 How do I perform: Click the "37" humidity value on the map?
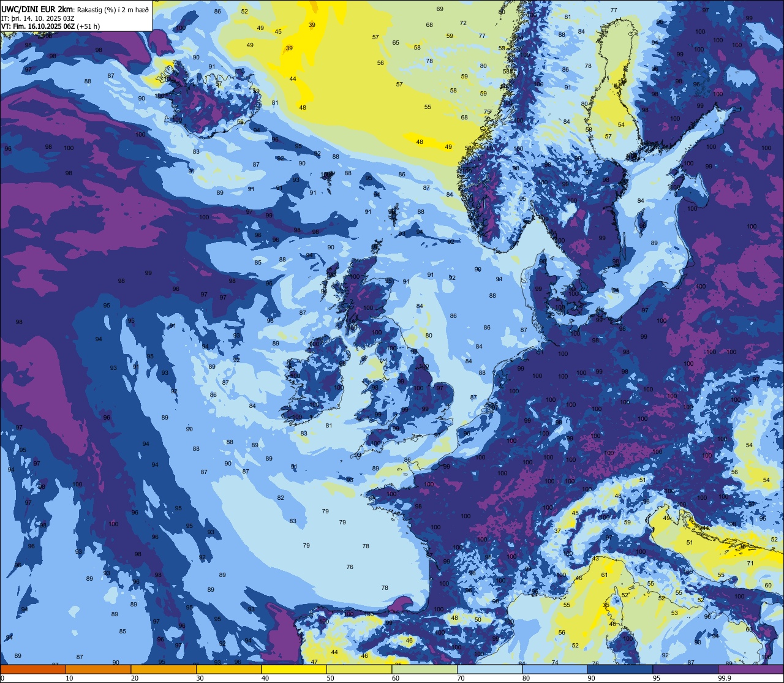pyautogui.click(x=558, y=530)
